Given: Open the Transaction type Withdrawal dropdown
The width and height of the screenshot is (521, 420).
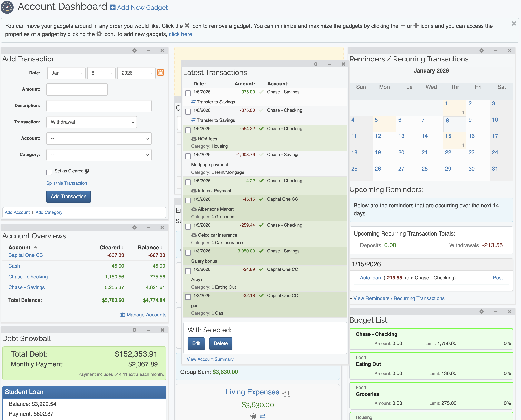Looking at the screenshot, I should pyautogui.click(x=91, y=122).
